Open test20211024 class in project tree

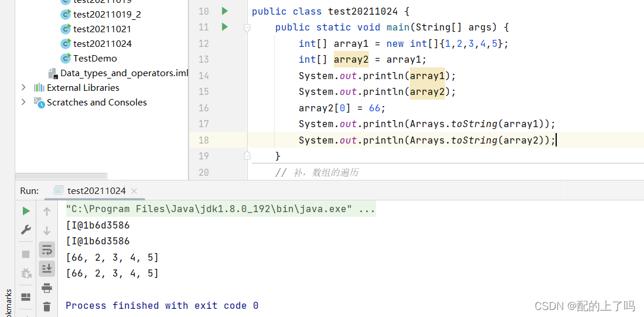[x=102, y=43]
